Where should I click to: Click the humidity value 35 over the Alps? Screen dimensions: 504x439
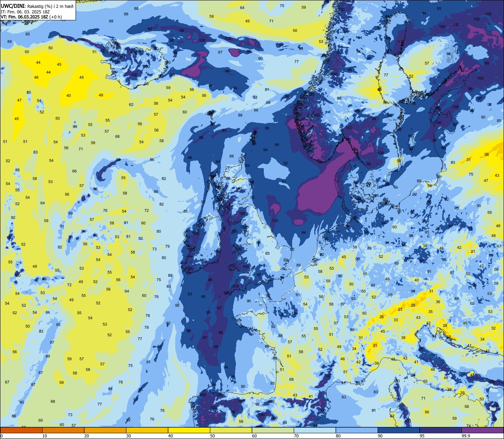pos(430,312)
